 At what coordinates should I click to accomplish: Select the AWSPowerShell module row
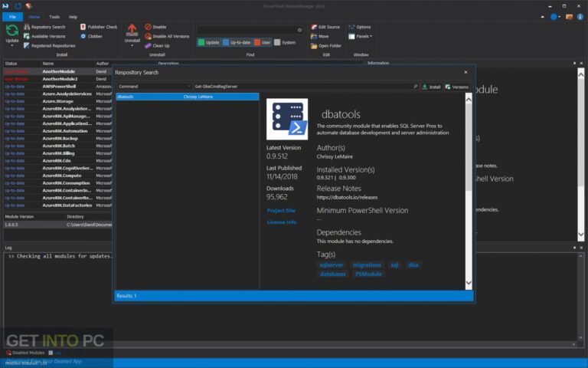(58, 87)
